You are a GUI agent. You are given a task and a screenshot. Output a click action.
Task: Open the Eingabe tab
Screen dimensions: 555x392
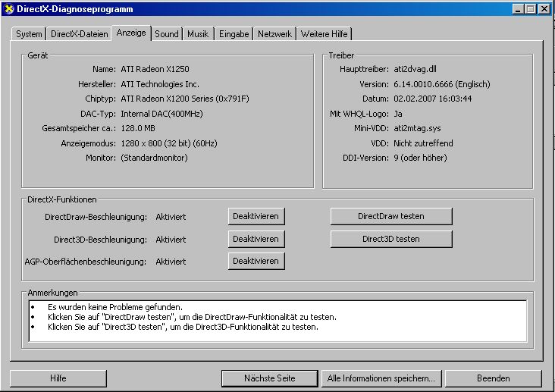(234, 34)
